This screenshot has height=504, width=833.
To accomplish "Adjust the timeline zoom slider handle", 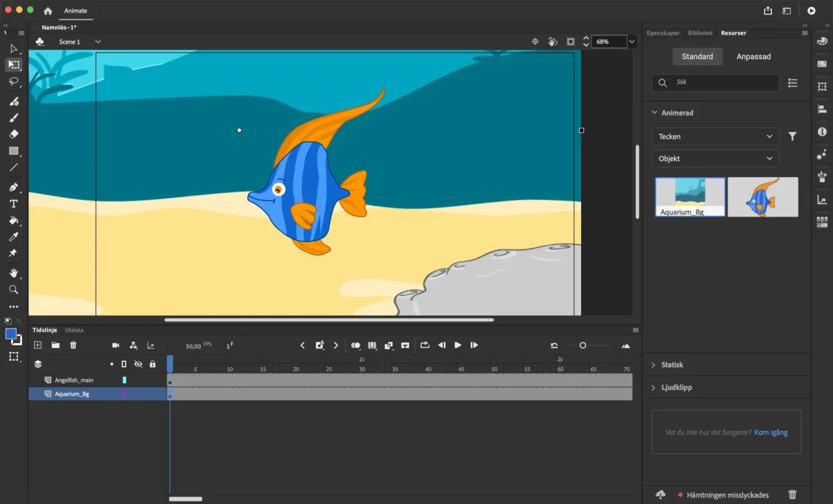I will (x=582, y=345).
